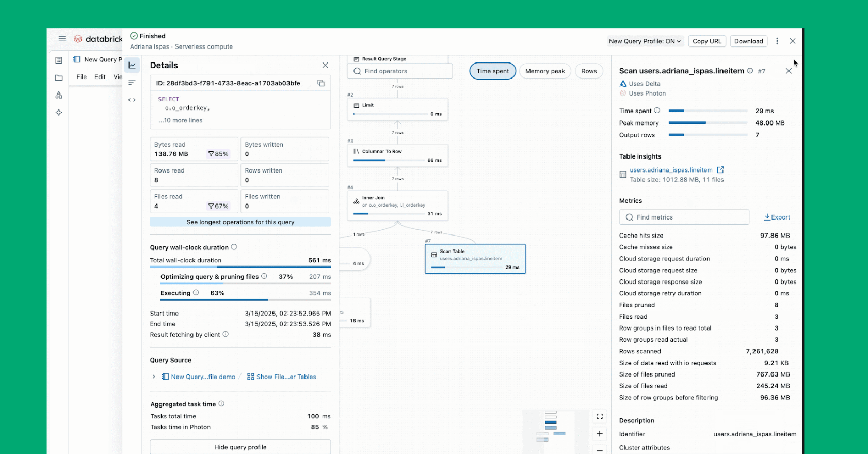Open the Edit menu
The width and height of the screenshot is (868, 454).
click(x=100, y=77)
